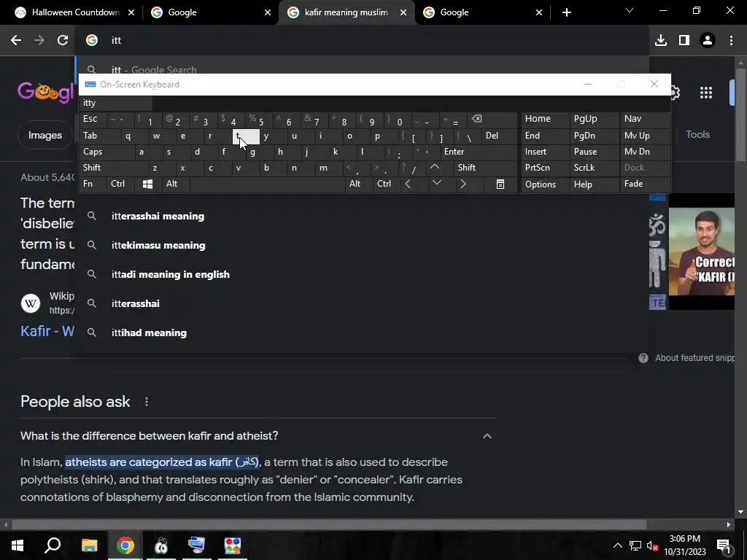
Task: Open Chrome downloads icon
Action: 661,41
